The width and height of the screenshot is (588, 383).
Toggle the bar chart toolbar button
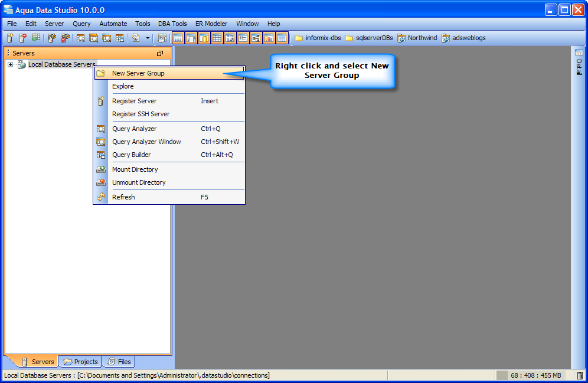coord(269,38)
